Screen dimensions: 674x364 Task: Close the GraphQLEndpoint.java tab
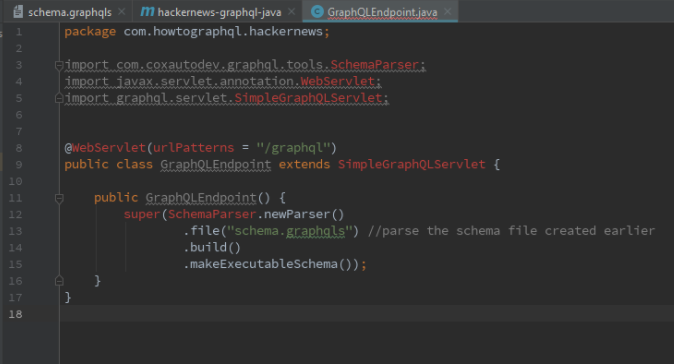tap(447, 12)
